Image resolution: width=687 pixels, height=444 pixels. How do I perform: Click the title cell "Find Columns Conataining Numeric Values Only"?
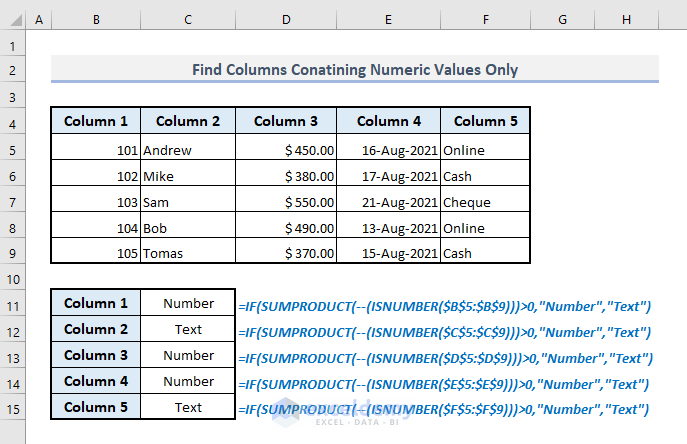click(355, 70)
